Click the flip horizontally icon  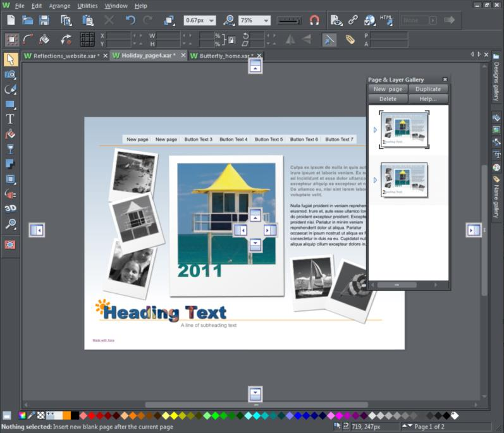click(x=290, y=40)
